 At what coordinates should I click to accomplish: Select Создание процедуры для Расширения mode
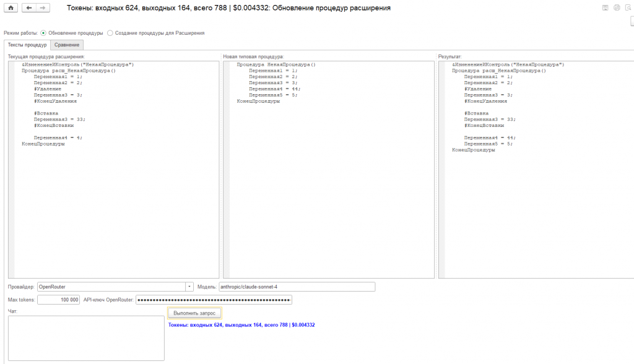click(x=110, y=33)
